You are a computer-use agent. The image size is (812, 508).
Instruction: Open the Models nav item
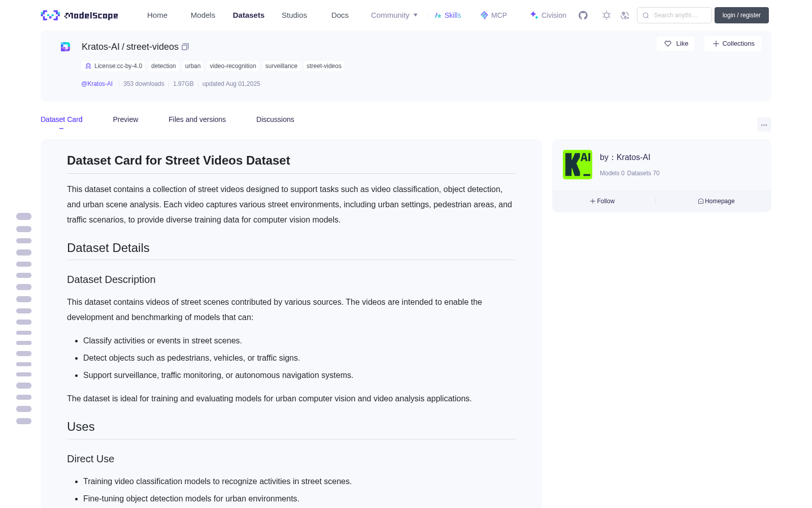(x=203, y=15)
